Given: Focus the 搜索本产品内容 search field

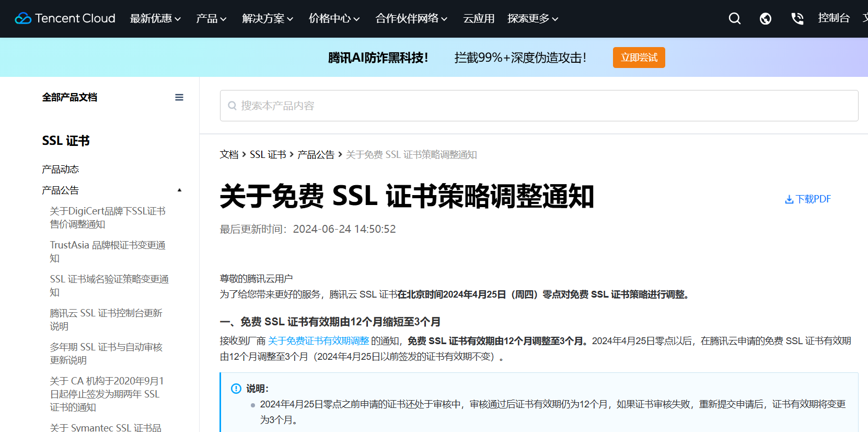Looking at the screenshot, I should point(539,106).
